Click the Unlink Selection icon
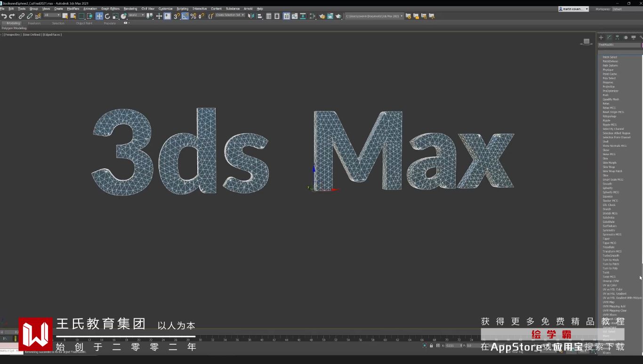643x364 pixels. click(30, 16)
